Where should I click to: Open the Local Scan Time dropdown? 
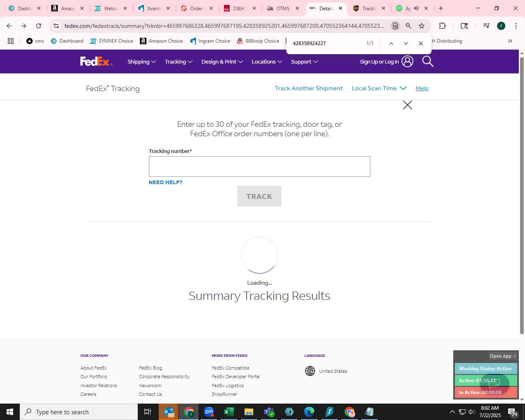(379, 88)
